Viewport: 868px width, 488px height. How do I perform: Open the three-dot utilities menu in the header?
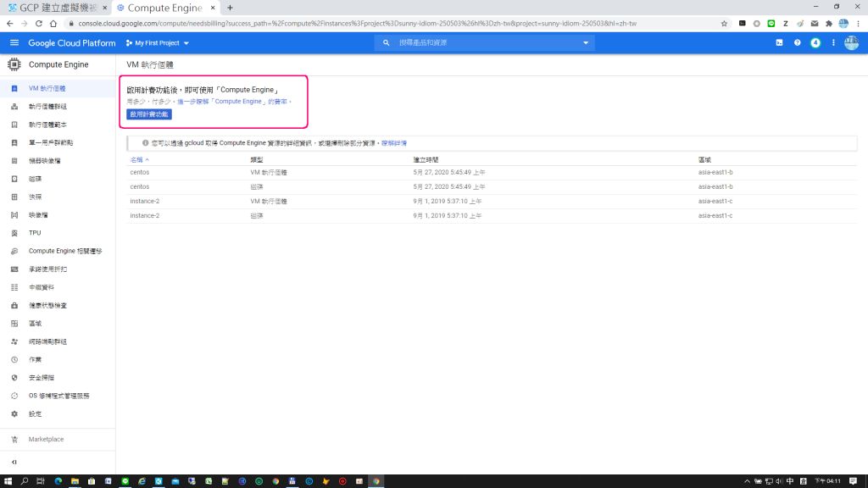[x=833, y=42]
